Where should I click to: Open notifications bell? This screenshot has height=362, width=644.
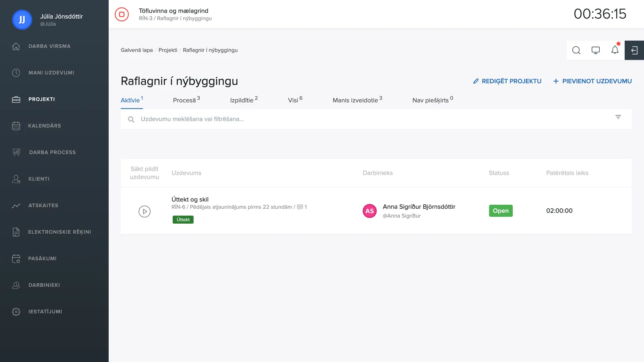[615, 50]
